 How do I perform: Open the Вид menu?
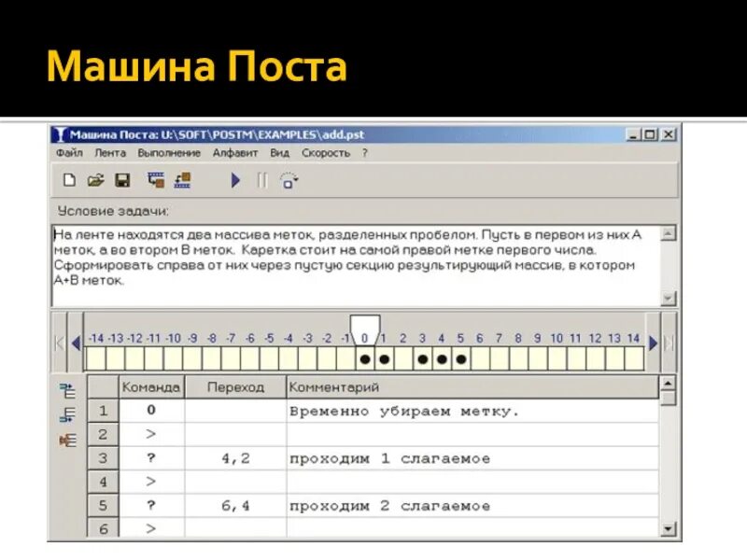279,153
